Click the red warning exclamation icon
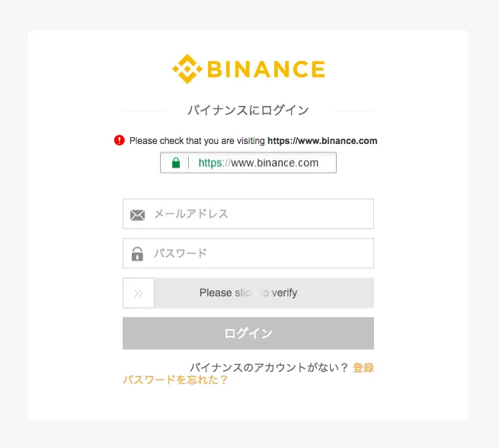The image size is (499, 448). [x=119, y=140]
